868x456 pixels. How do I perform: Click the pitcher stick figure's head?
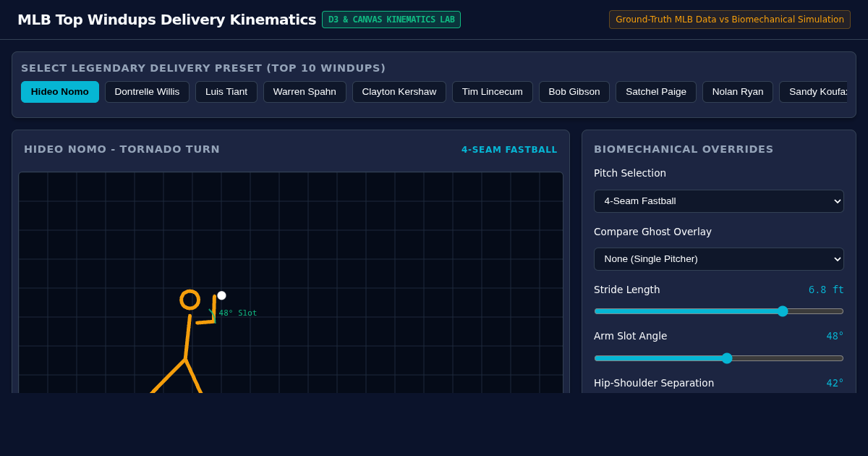point(190,300)
